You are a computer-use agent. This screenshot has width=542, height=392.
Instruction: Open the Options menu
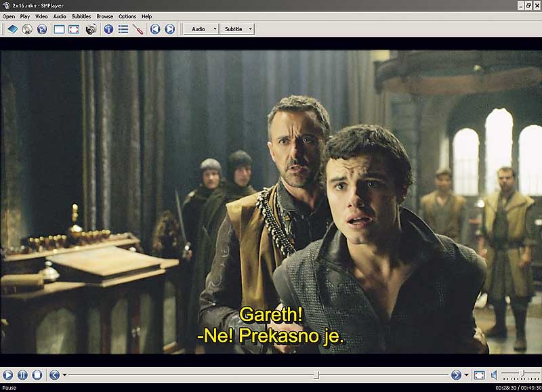(127, 16)
